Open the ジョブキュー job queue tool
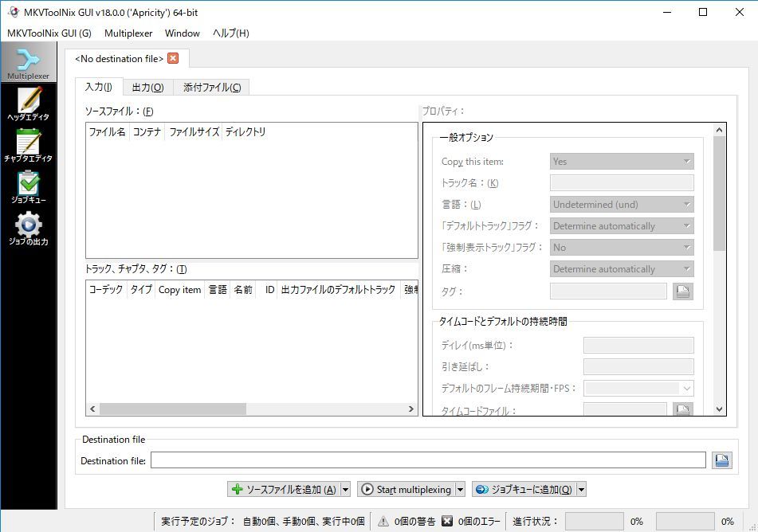This screenshot has height=532, width=758. click(28, 187)
